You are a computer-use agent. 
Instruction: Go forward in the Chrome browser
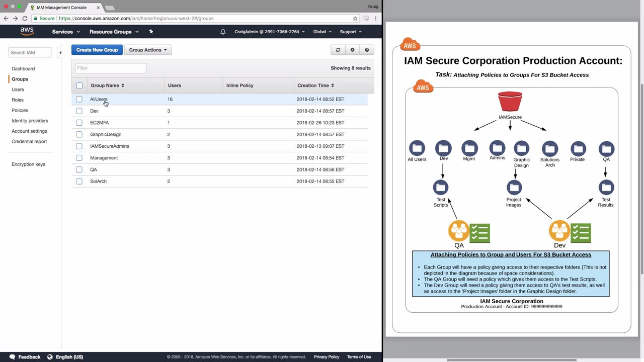pos(15,18)
